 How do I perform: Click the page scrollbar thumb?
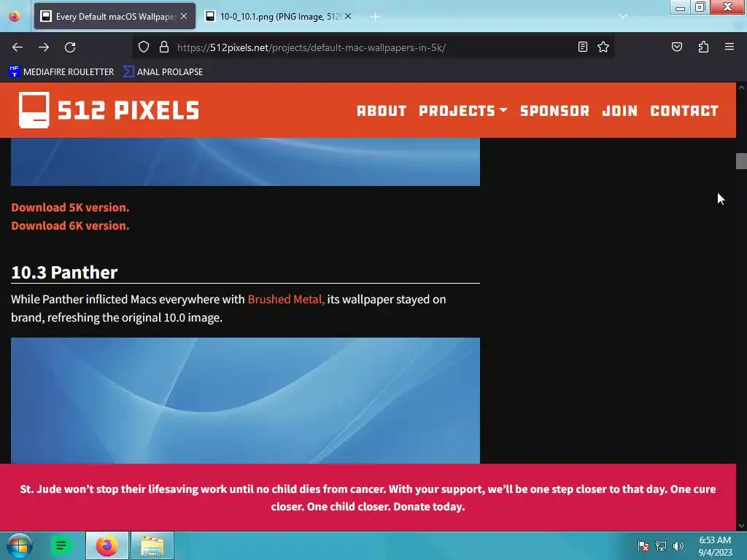(x=741, y=161)
